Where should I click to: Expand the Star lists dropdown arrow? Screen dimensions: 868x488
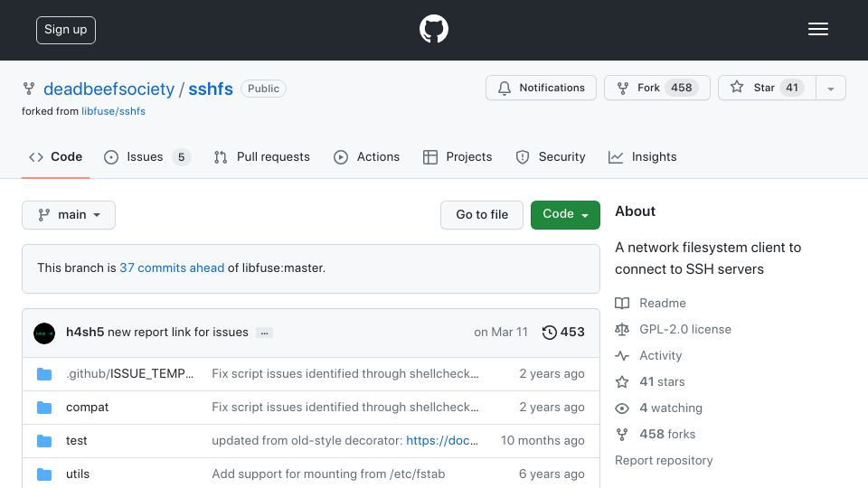pos(831,89)
